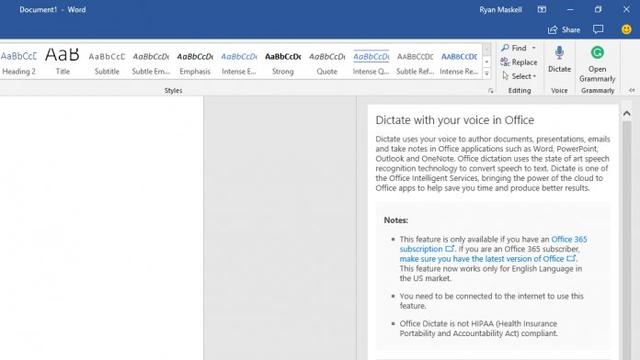Click the smiley feedback icon
This screenshot has height=360, width=640.
click(626, 29)
